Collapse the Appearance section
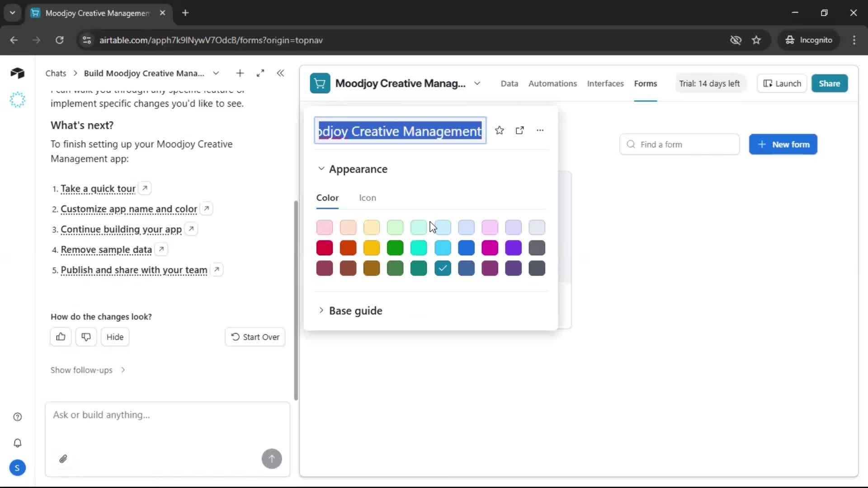This screenshot has height=488, width=868. tap(321, 169)
